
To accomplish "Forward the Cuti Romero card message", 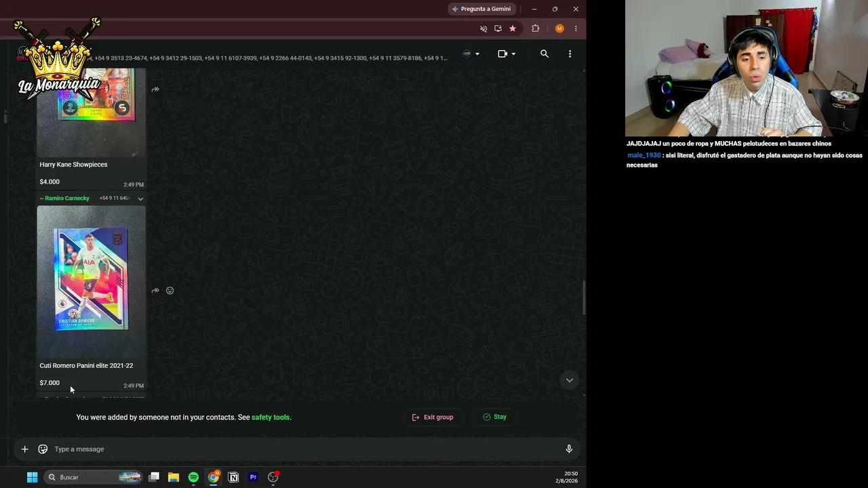I will click(155, 291).
